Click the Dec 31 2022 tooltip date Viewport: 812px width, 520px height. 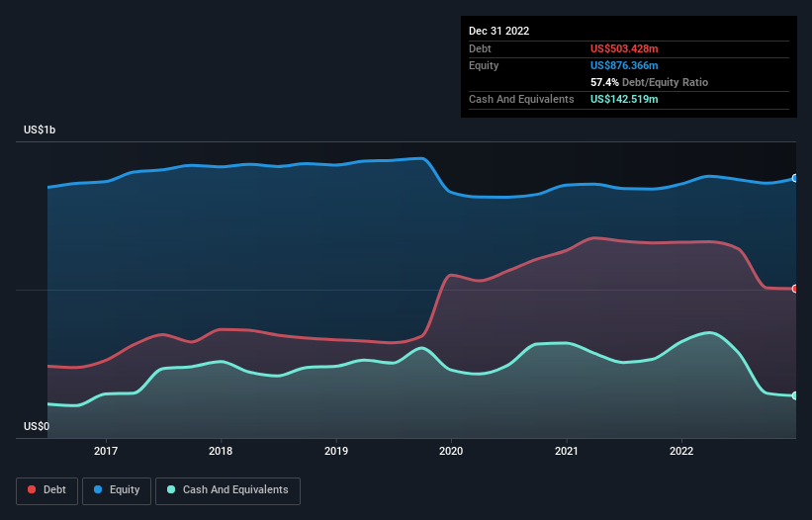coord(499,31)
